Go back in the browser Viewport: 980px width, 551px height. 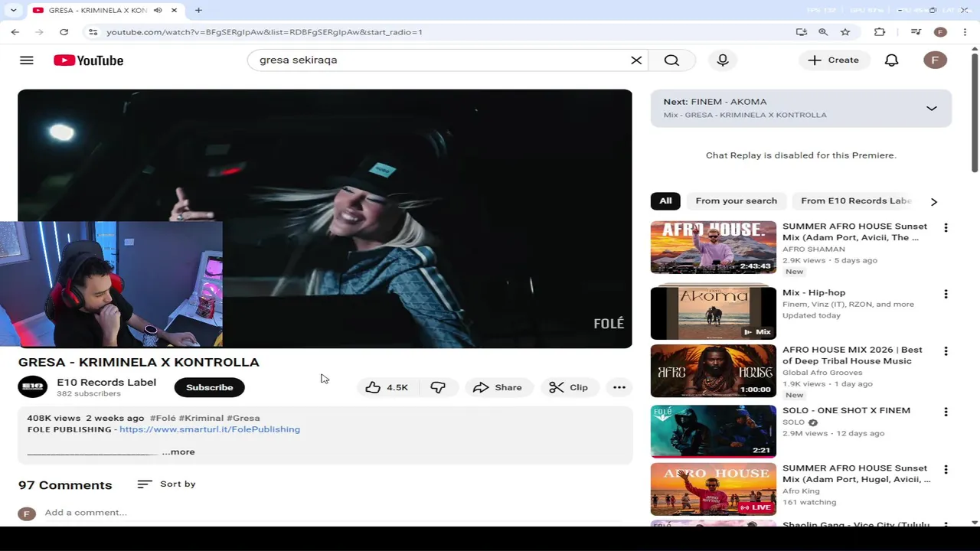click(15, 32)
